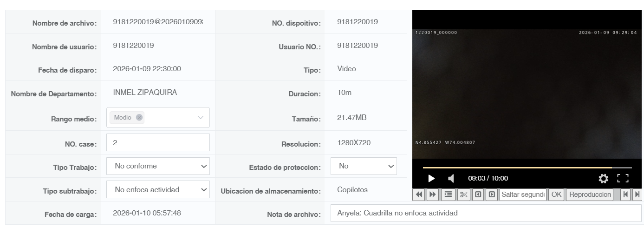
Task: Click the OK button
Action: pyautogui.click(x=556, y=194)
